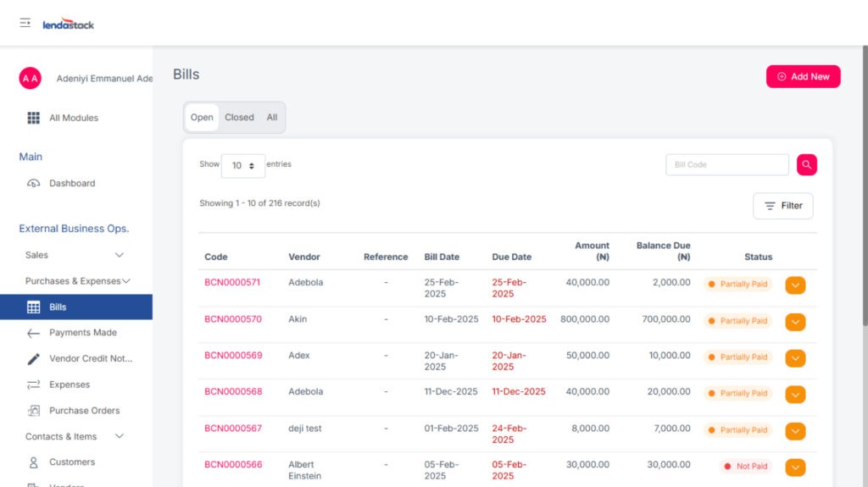Open bill BCN0000570 link
Image resolution: width=868 pixels, height=487 pixels.
[x=233, y=319]
